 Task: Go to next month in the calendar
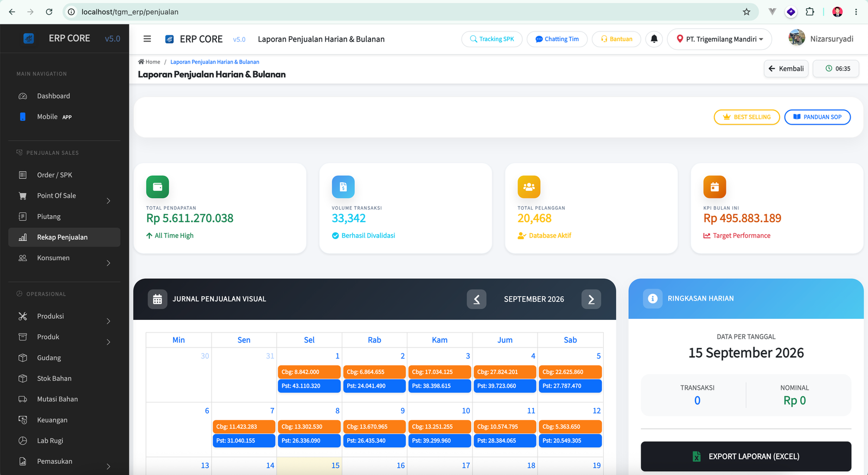591,299
